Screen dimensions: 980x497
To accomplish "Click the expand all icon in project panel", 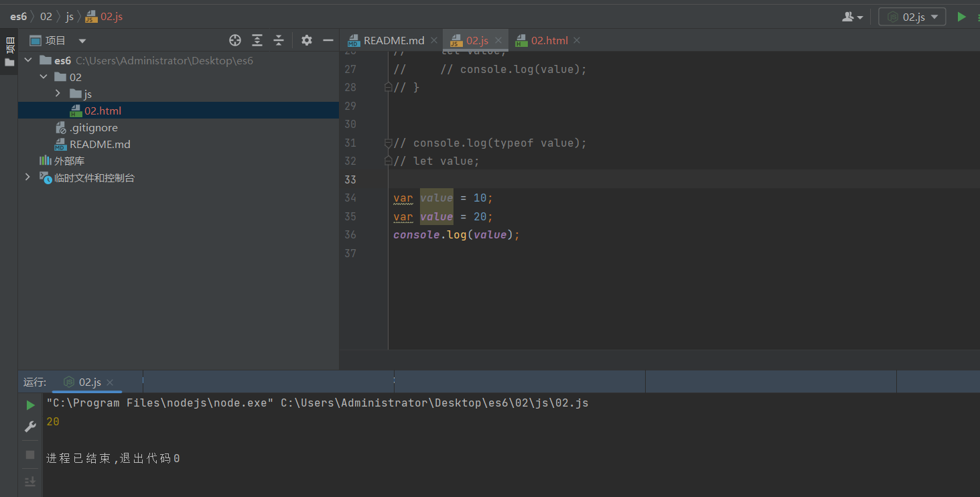I will 257,40.
